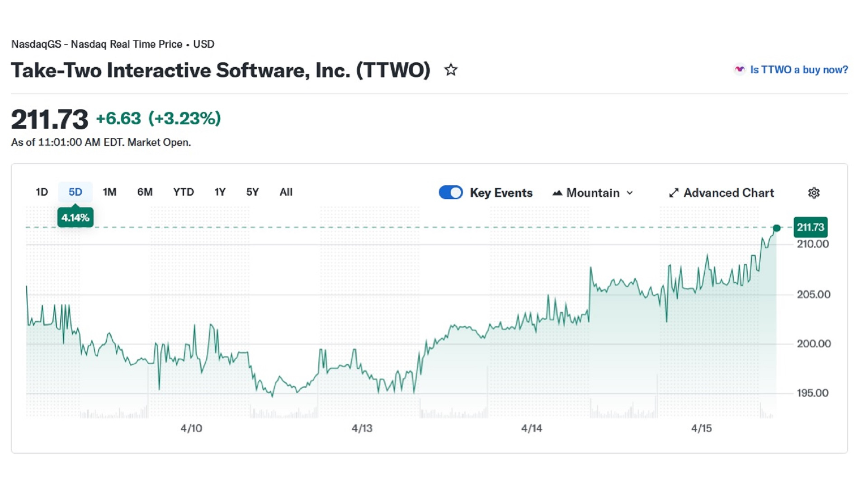868x488 pixels.
Task: Click the purple icon beside 'Is TTWO a buy now?'
Action: pos(740,70)
